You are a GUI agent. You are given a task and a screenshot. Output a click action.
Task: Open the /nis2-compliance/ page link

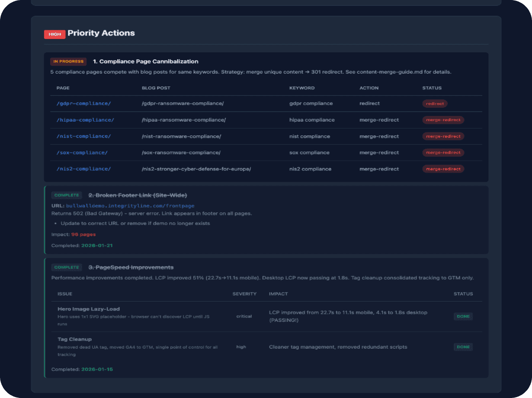pyautogui.click(x=83, y=169)
